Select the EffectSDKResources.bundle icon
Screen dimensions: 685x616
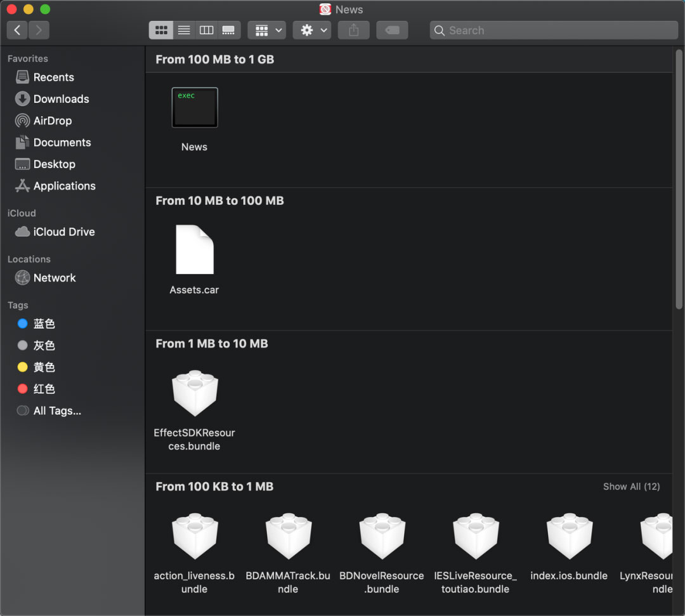pyautogui.click(x=195, y=394)
